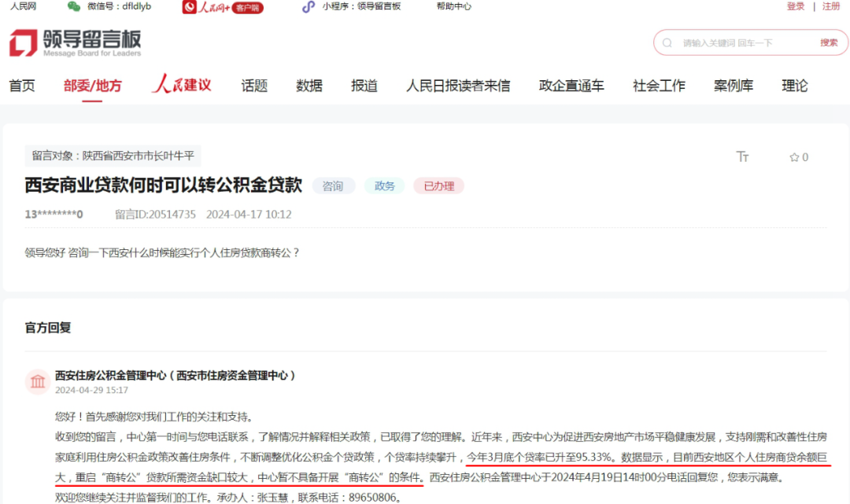The width and height of the screenshot is (850, 504).
Task: Click the post title 西安商业贷款何时可以转公积金贷款
Action: (x=163, y=185)
